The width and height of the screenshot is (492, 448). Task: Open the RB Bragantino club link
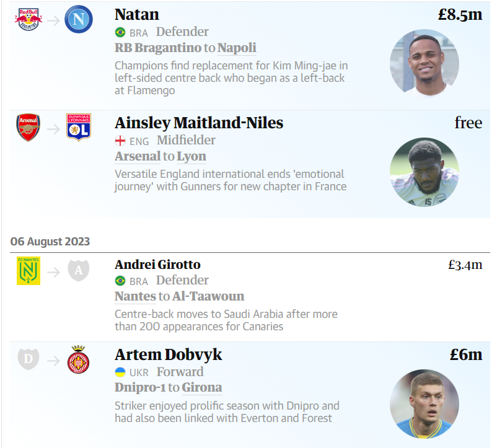(x=158, y=48)
